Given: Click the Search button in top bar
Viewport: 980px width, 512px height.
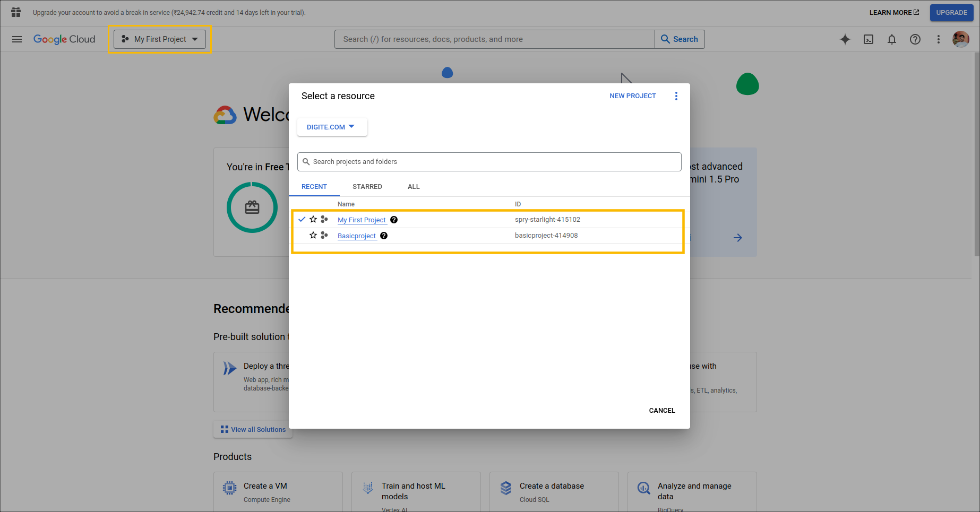Looking at the screenshot, I should [x=680, y=39].
